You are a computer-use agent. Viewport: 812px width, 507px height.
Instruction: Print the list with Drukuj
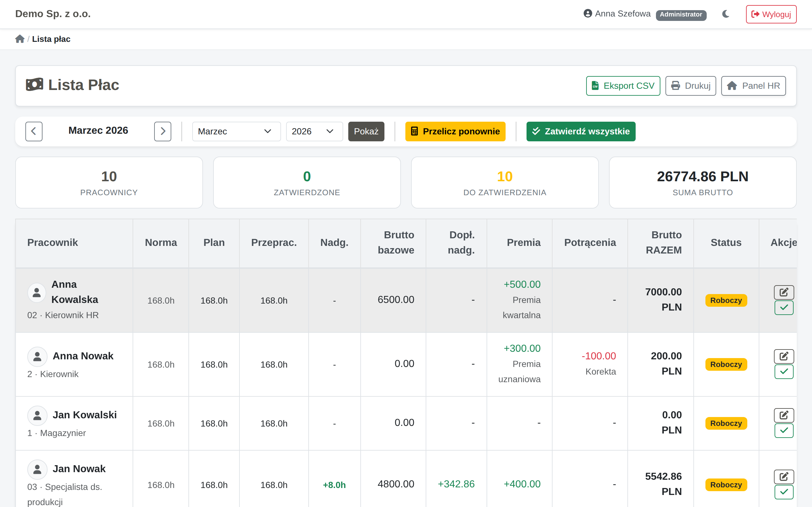click(x=691, y=86)
